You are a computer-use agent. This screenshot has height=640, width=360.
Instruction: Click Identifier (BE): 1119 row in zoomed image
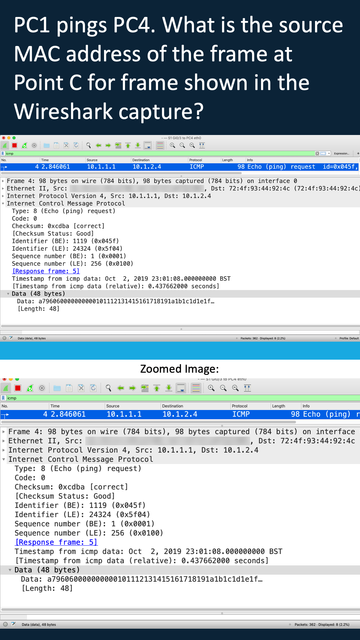pyautogui.click(x=80, y=505)
